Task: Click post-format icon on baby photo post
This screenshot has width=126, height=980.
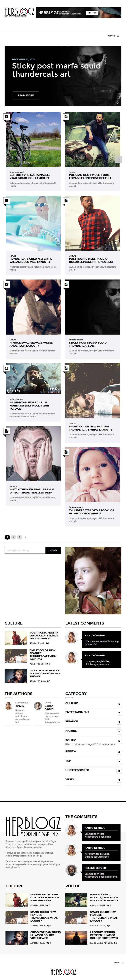Action: [66, 452]
